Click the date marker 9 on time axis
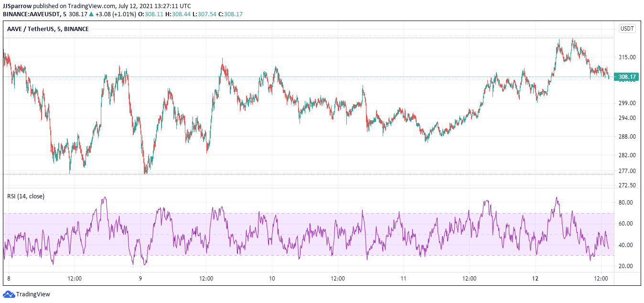Viewport: 644px width, 303px height. tap(140, 279)
